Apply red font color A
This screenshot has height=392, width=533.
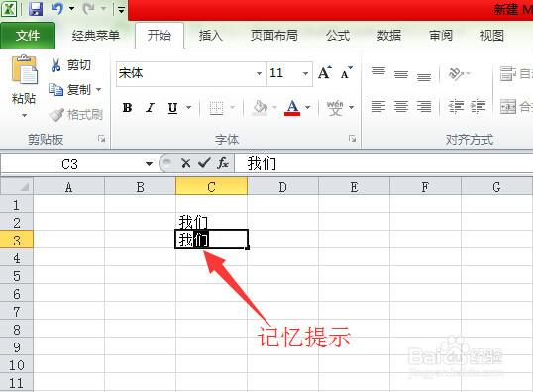point(292,108)
